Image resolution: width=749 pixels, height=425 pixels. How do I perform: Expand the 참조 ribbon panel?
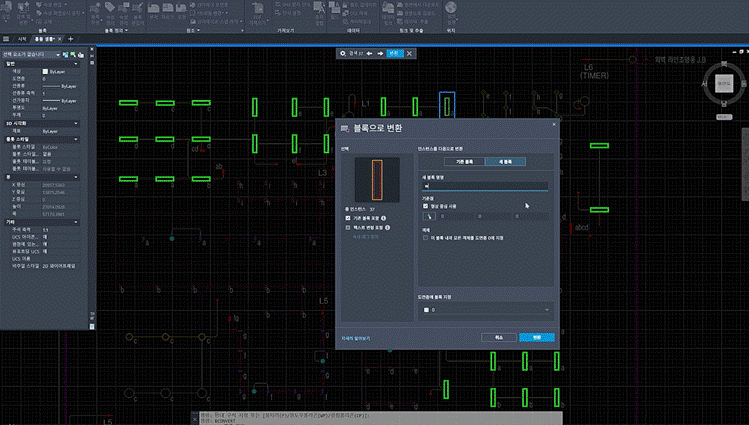click(193, 31)
